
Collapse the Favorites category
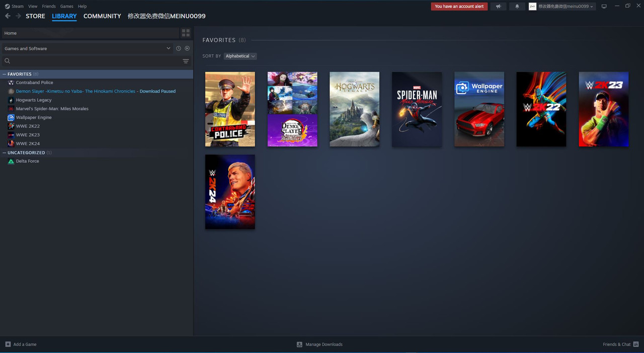pos(5,74)
